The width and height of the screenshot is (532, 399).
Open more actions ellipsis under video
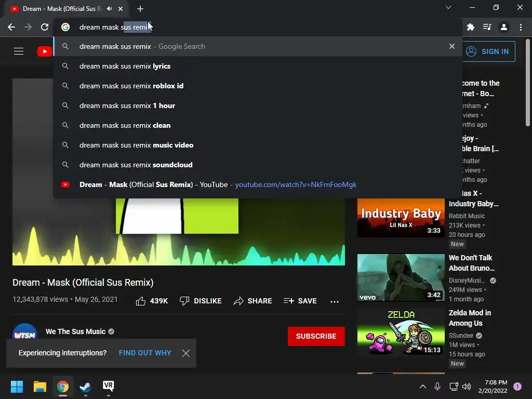coord(335,302)
